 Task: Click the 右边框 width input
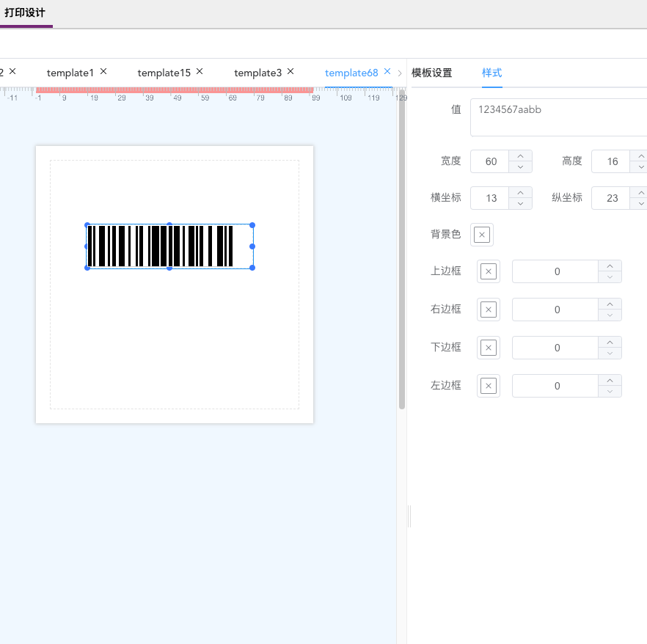[x=555, y=310]
